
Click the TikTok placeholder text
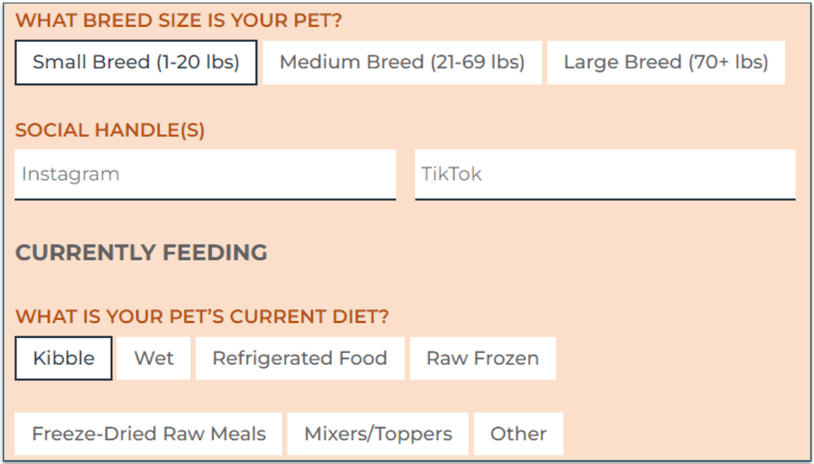(x=451, y=174)
